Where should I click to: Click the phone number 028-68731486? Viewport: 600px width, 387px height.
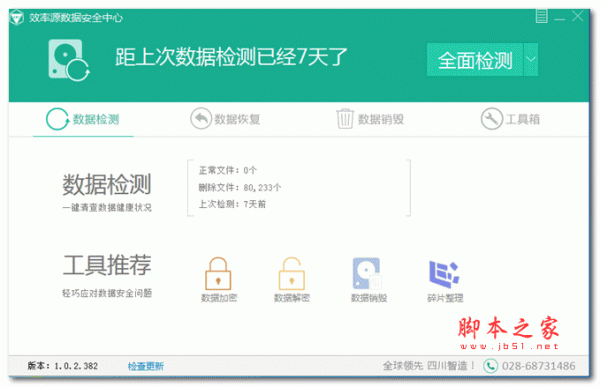(538, 366)
